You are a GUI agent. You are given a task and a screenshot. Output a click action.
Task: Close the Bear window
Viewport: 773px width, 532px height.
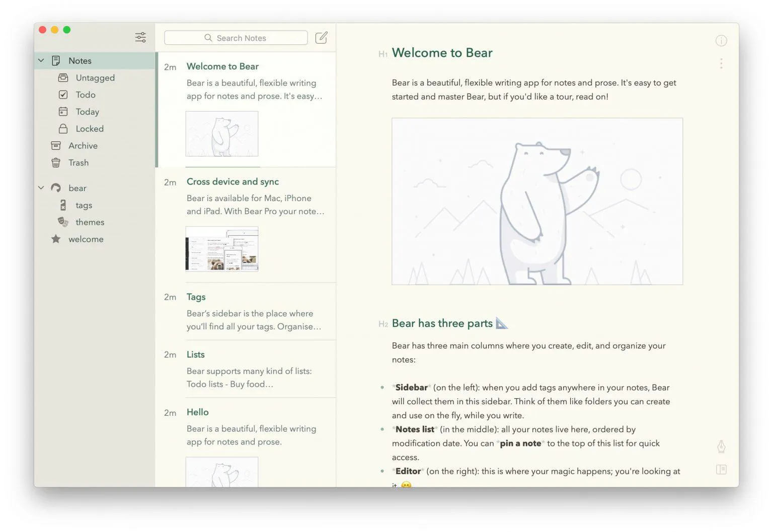pyautogui.click(x=43, y=30)
